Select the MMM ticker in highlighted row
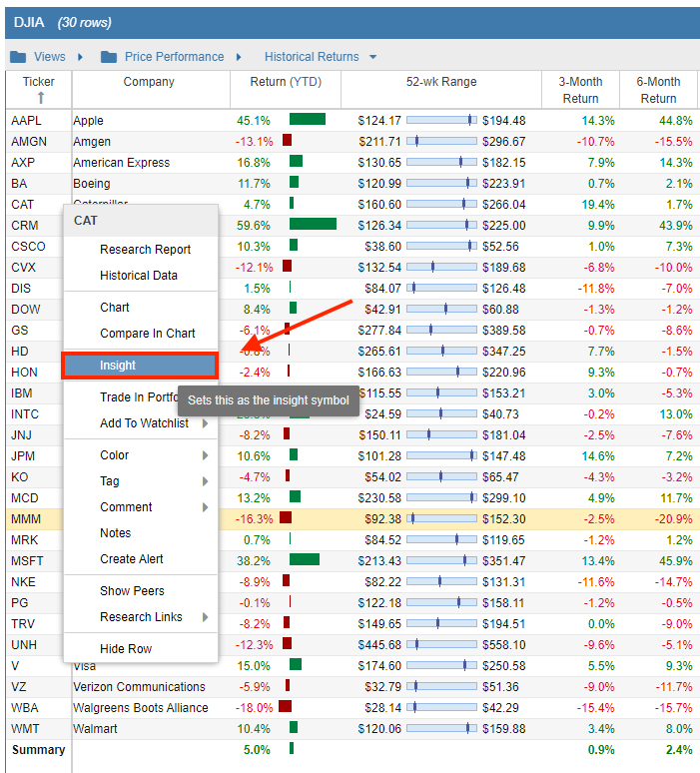This screenshot has width=700, height=773. (x=26, y=519)
